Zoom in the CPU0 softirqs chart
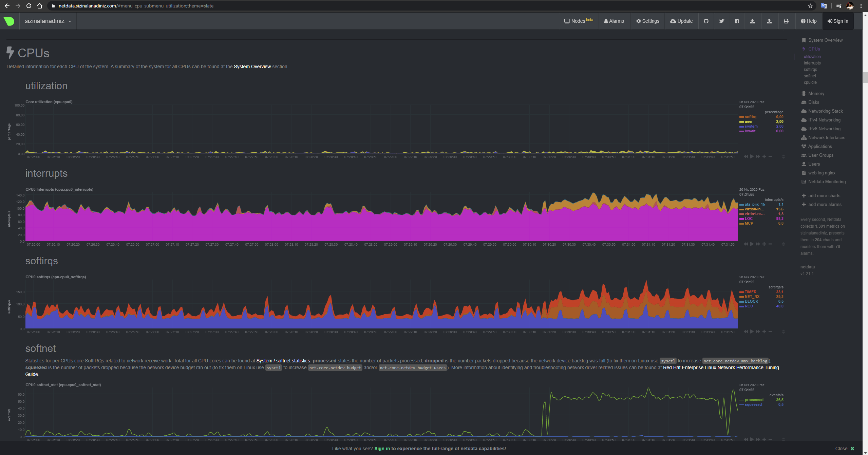 pyautogui.click(x=764, y=331)
